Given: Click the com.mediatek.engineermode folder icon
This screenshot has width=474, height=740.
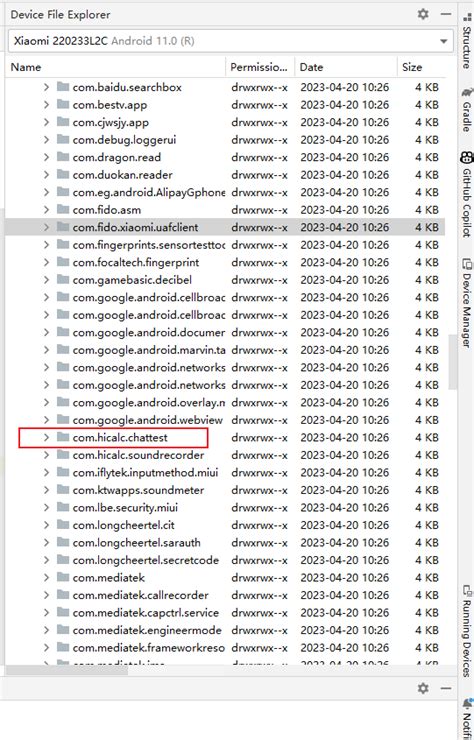Looking at the screenshot, I should tap(63, 630).
